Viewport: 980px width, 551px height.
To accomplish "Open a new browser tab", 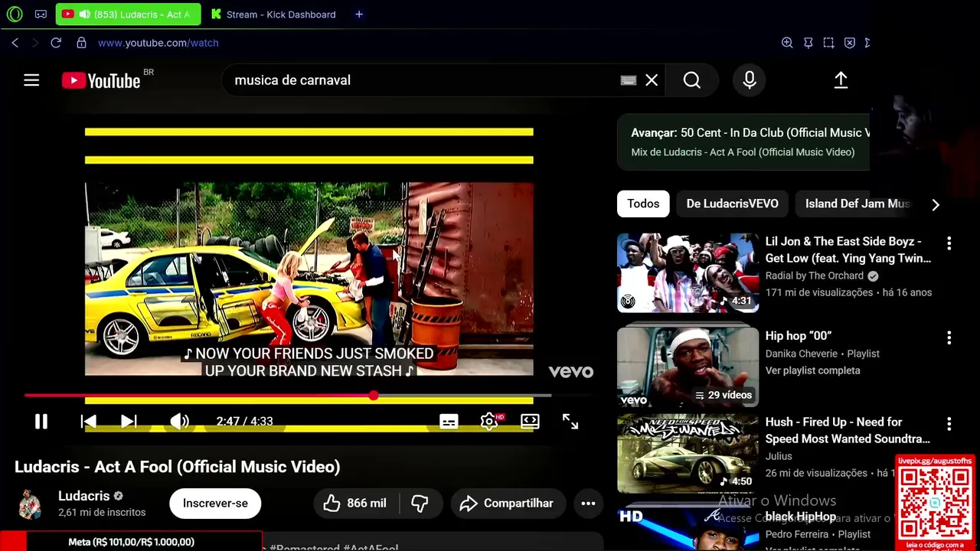I will click(x=359, y=15).
